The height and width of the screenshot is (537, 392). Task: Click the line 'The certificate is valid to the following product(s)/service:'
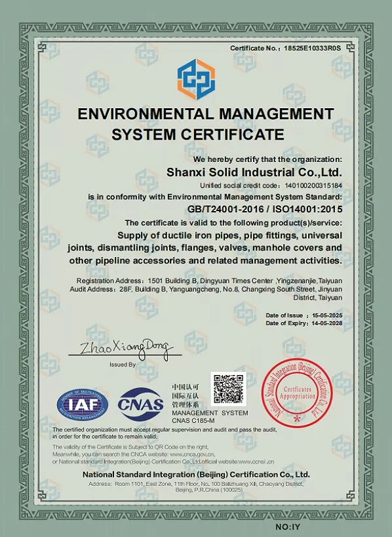coord(233,223)
